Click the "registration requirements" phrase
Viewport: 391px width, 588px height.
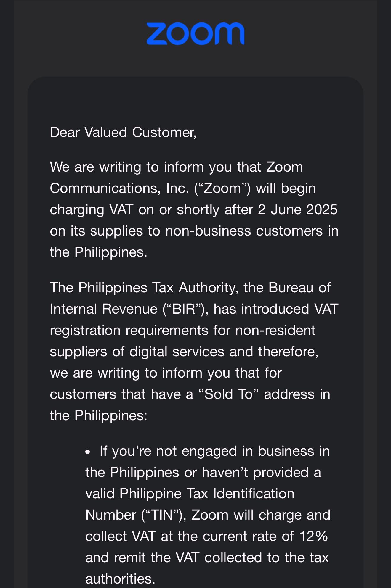129,331
